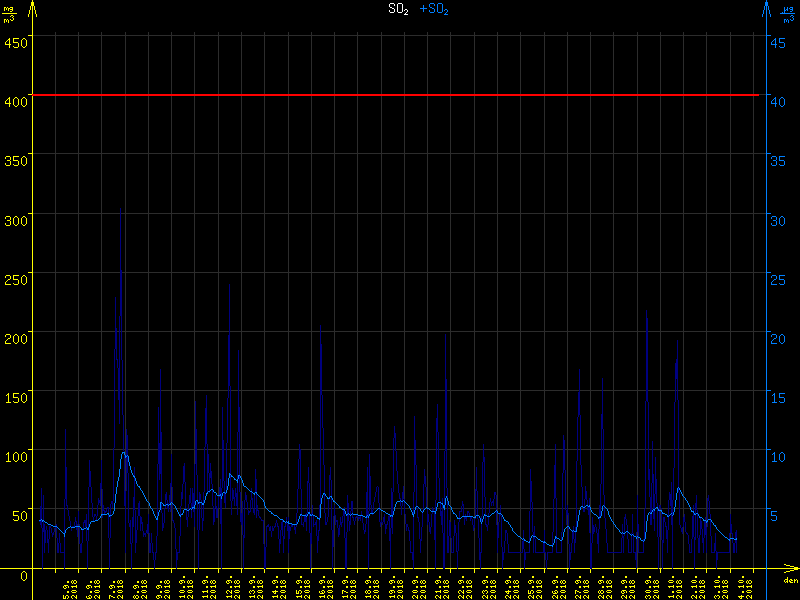Screen dimensions: 800x600
Task: Click the 'den' x-axis label
Action: click(789, 581)
